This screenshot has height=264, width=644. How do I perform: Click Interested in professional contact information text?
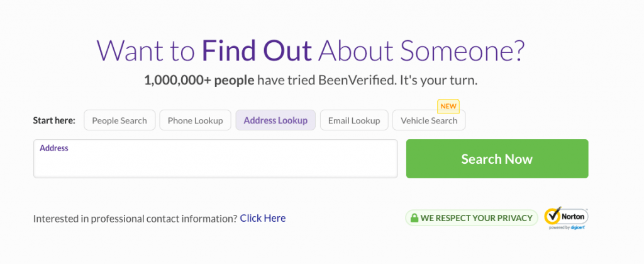tap(135, 219)
